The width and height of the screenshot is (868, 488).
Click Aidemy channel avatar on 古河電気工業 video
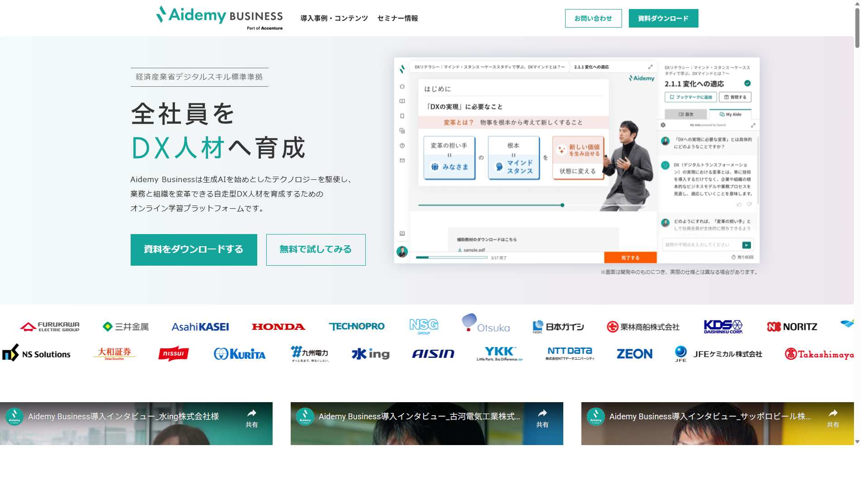pyautogui.click(x=305, y=417)
